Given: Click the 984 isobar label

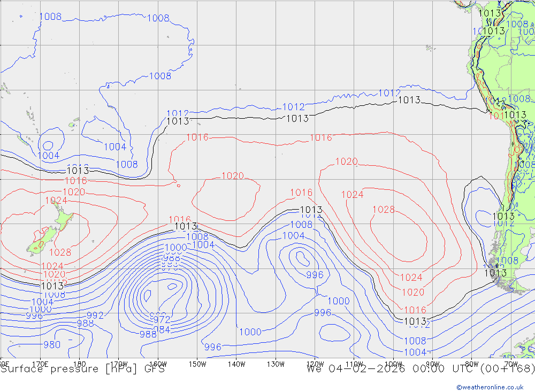Looking at the screenshot, I should point(162,329).
